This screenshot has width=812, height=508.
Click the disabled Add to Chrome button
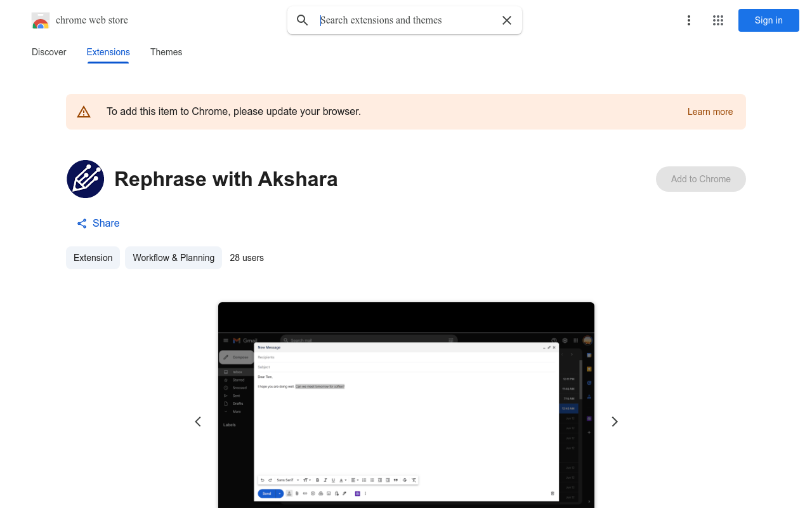point(701,179)
